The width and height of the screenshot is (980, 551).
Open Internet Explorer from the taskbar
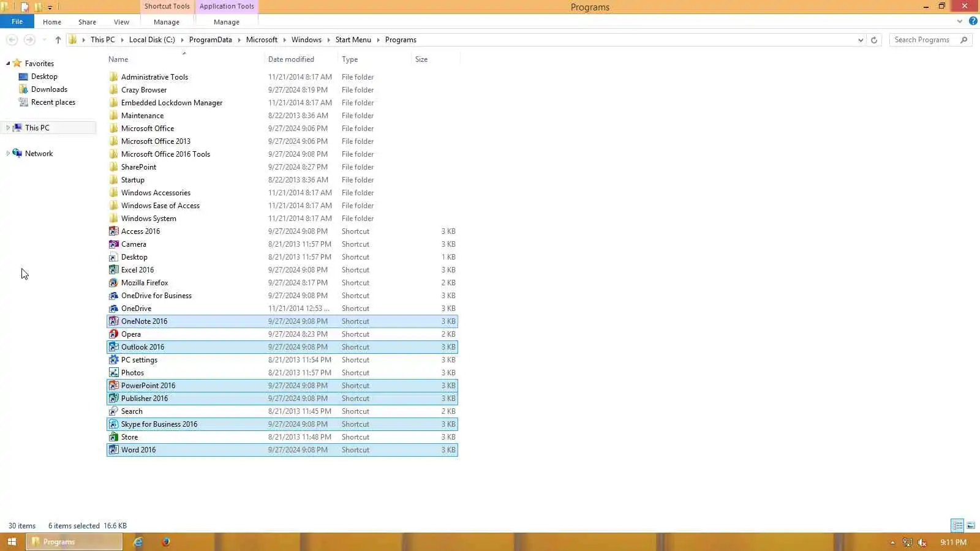[x=138, y=542]
